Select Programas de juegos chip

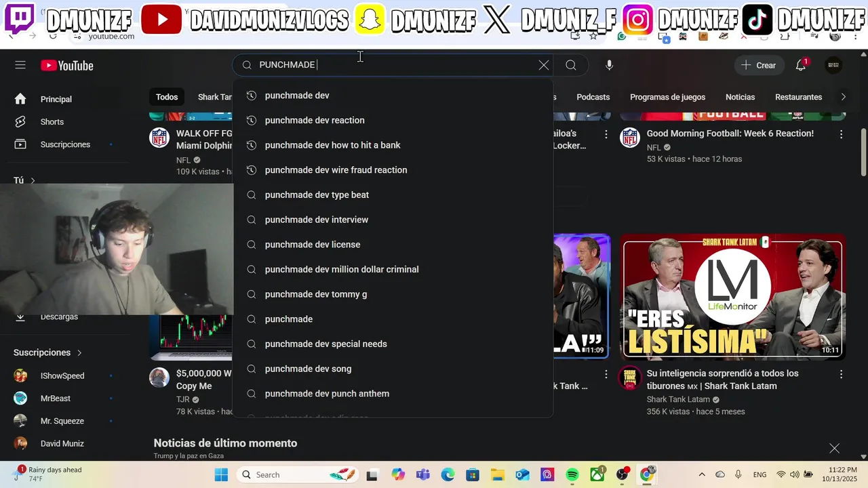pyautogui.click(x=667, y=97)
